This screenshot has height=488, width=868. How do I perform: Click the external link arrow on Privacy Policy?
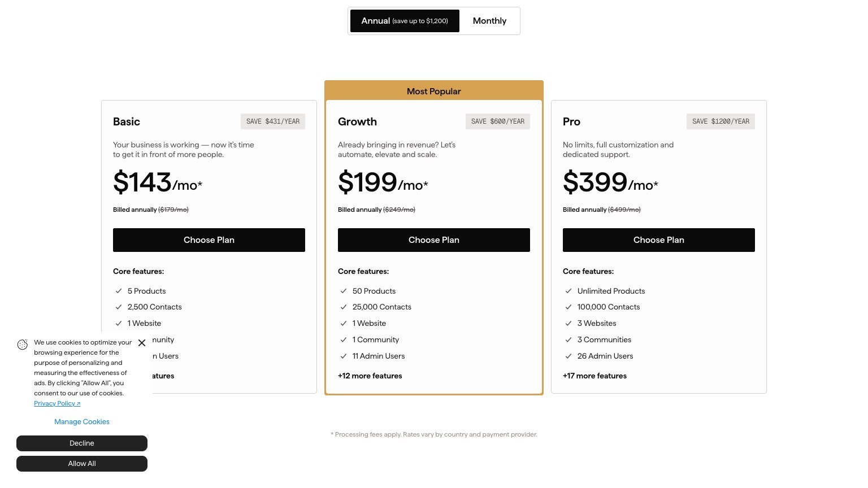79,403
